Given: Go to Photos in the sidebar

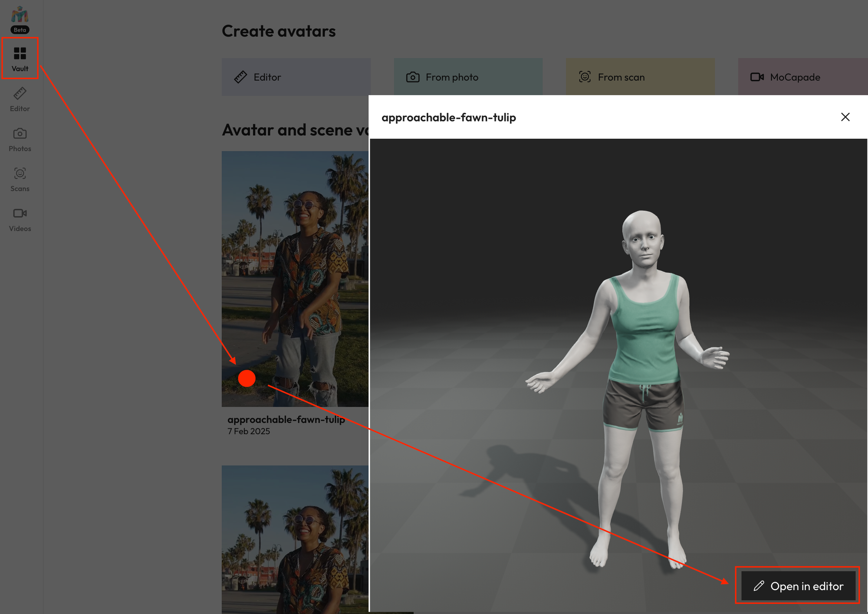Looking at the screenshot, I should click(20, 139).
